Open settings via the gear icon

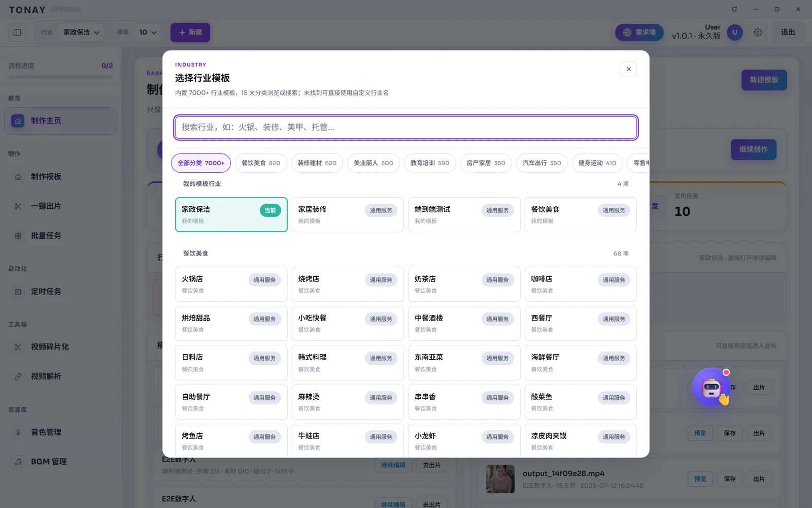pyautogui.click(x=758, y=33)
